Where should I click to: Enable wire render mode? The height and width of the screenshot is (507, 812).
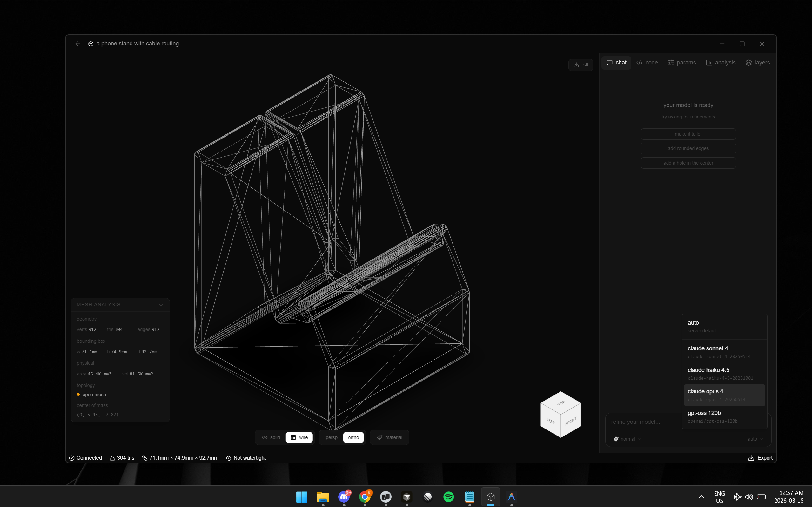pos(299,438)
